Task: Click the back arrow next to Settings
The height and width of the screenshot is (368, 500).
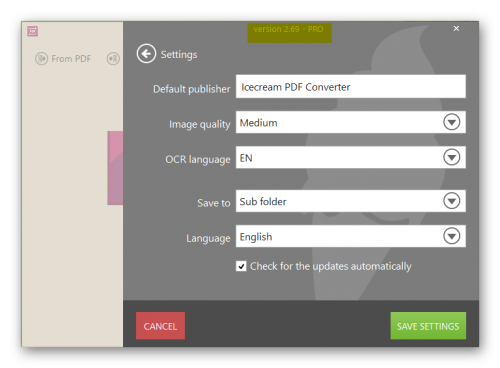Action: point(146,53)
